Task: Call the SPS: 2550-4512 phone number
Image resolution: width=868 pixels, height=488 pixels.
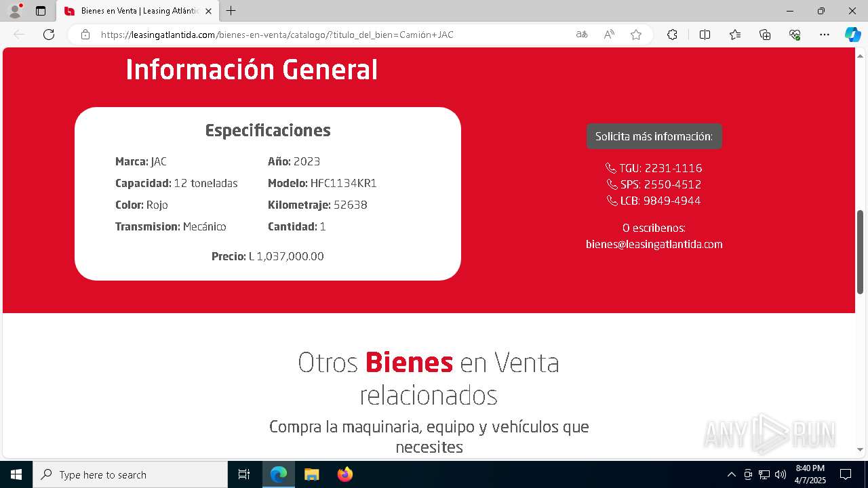Action: [660, 184]
